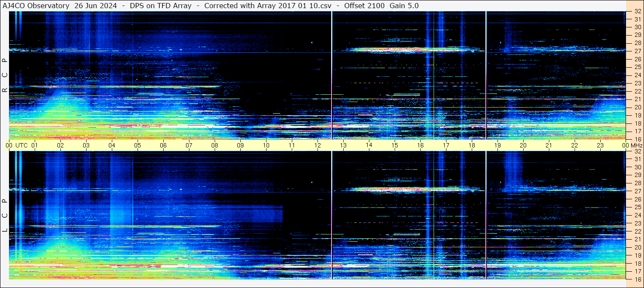Image resolution: width=644 pixels, height=288 pixels.
Task: Click the 18 hour label on time axis
Action: click(x=472, y=145)
